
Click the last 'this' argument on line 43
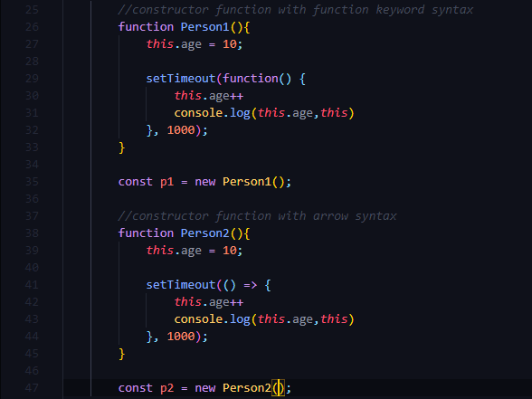[x=334, y=318]
